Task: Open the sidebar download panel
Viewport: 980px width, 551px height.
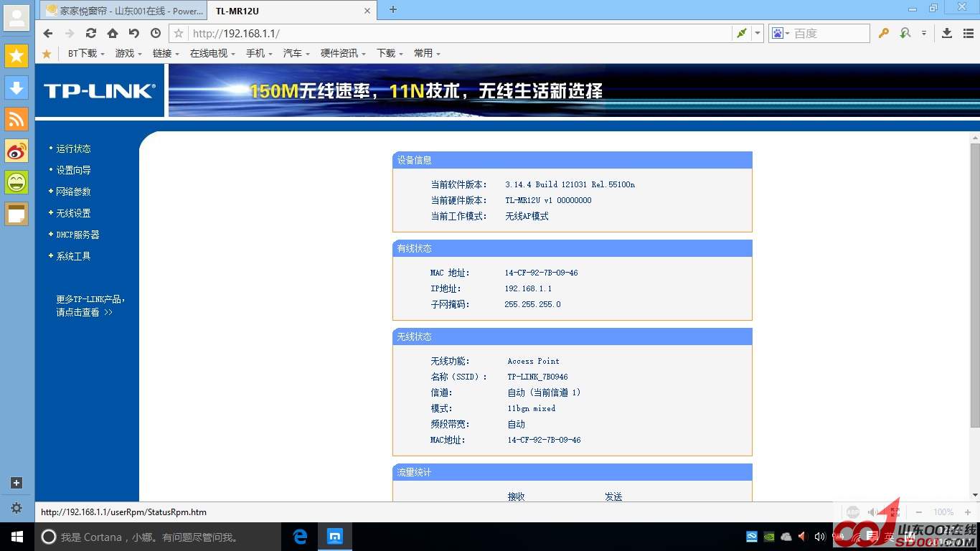Action: (17, 87)
